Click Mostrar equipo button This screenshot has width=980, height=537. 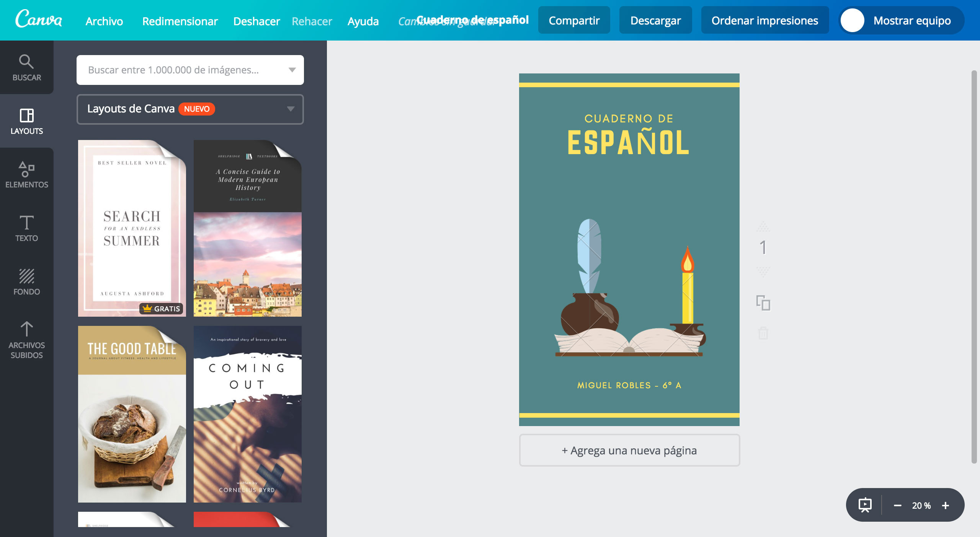click(902, 20)
